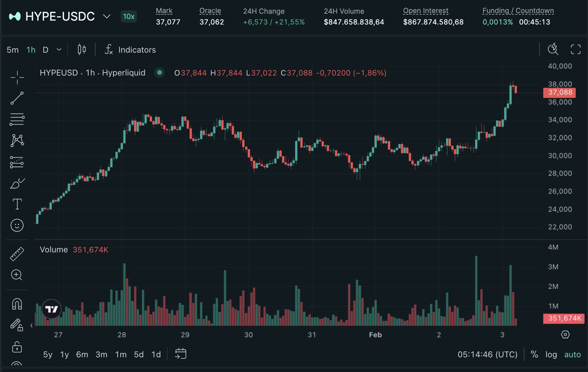Toggle the log scale option
The height and width of the screenshot is (372, 588).
551,354
